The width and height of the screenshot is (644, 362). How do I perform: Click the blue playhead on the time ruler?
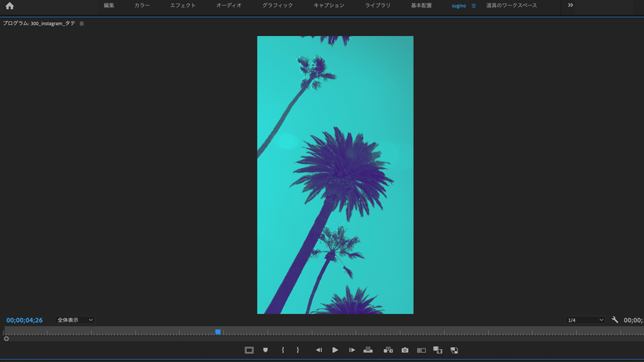point(218,332)
